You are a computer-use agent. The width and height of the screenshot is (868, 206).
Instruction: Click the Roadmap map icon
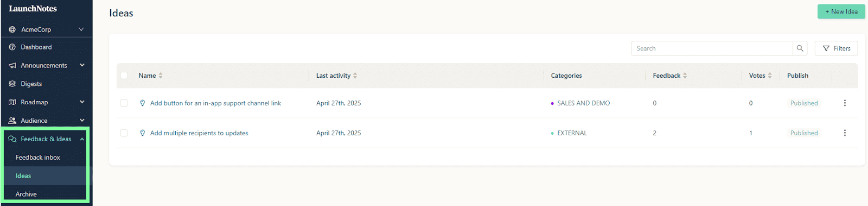click(12, 102)
